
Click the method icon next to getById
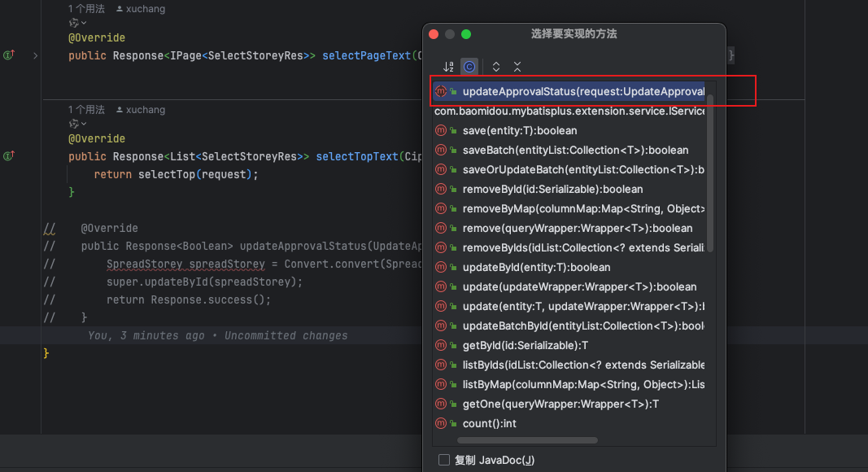point(441,346)
